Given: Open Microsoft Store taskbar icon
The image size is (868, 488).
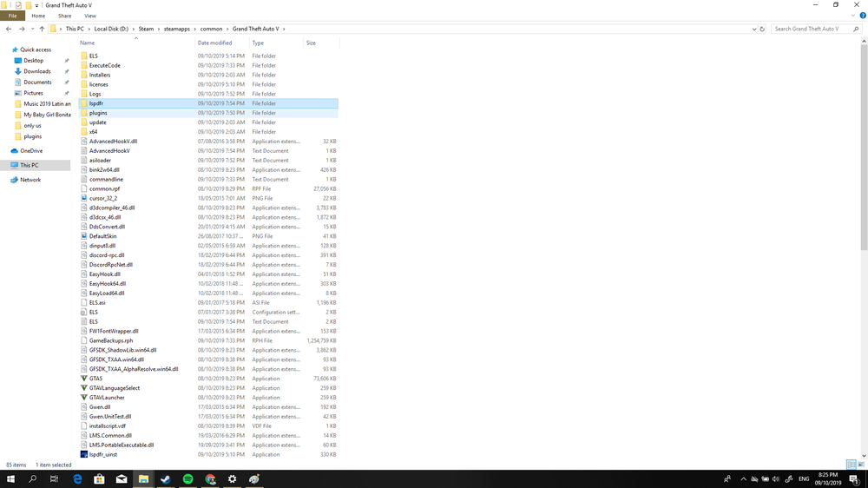Looking at the screenshot, I should [x=99, y=479].
